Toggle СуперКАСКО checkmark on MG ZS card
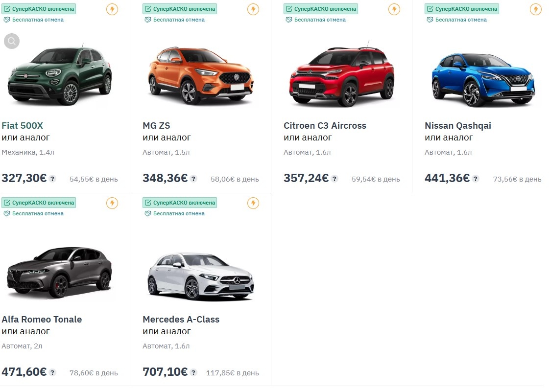550x392 pixels. click(148, 8)
